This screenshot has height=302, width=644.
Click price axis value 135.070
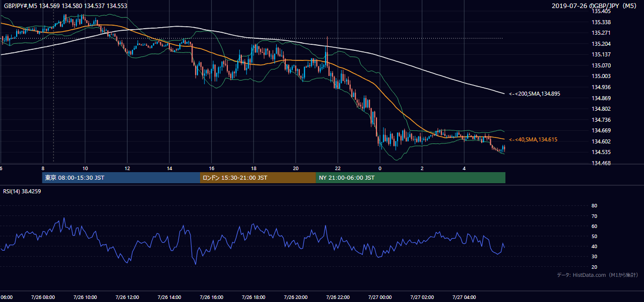[601, 65]
